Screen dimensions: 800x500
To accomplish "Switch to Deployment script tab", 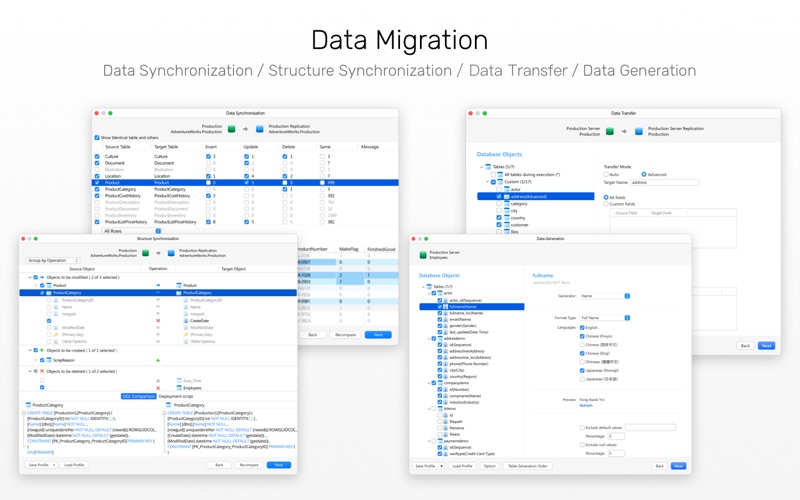I will [x=176, y=396].
